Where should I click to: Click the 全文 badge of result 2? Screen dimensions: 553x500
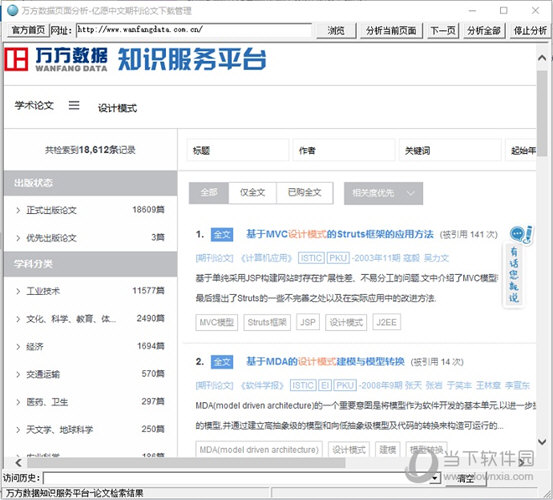222,362
